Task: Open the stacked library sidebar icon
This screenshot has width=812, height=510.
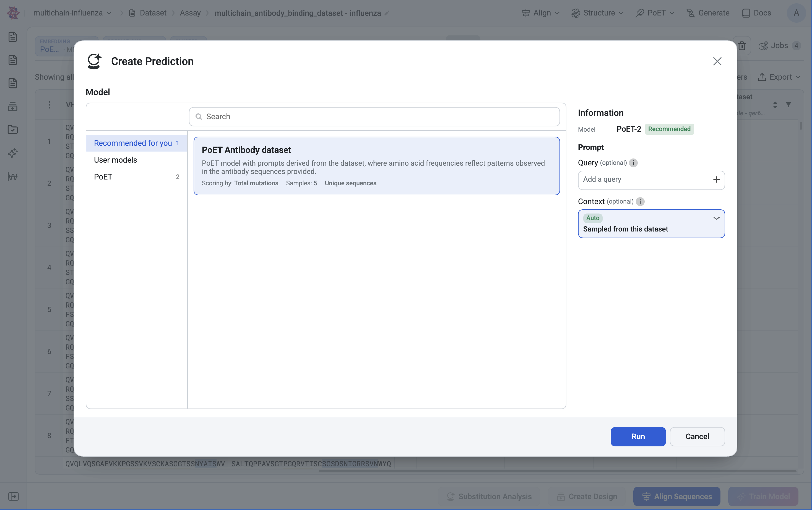Action: pos(13,106)
